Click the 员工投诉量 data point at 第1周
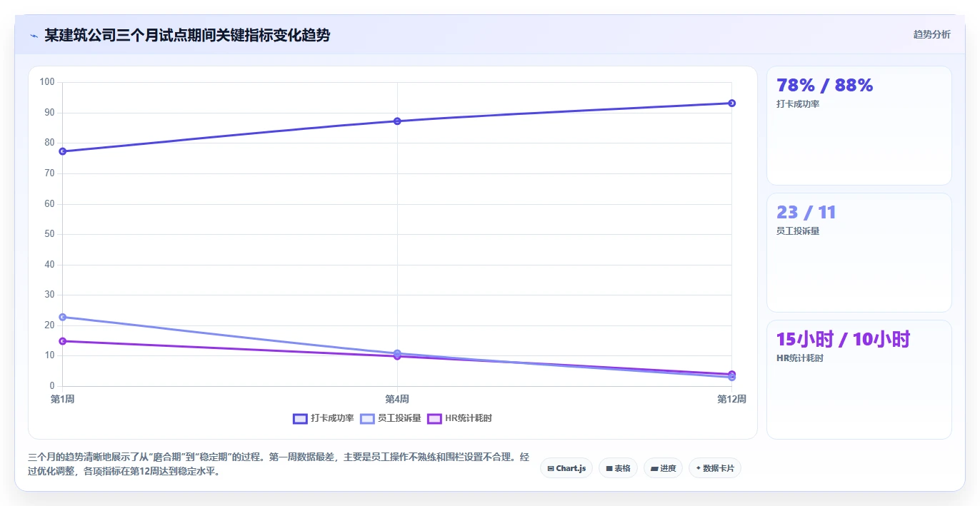The height and width of the screenshot is (506, 980). [x=63, y=317]
